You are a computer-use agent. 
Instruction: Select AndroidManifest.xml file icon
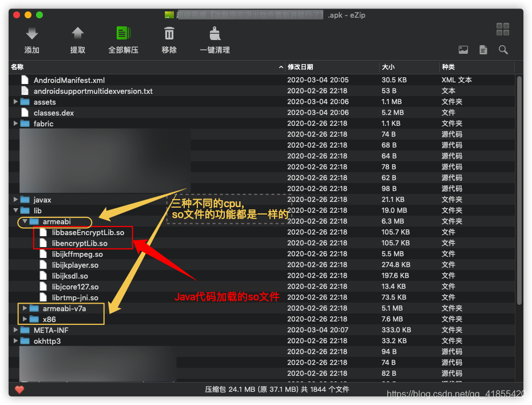click(x=25, y=80)
